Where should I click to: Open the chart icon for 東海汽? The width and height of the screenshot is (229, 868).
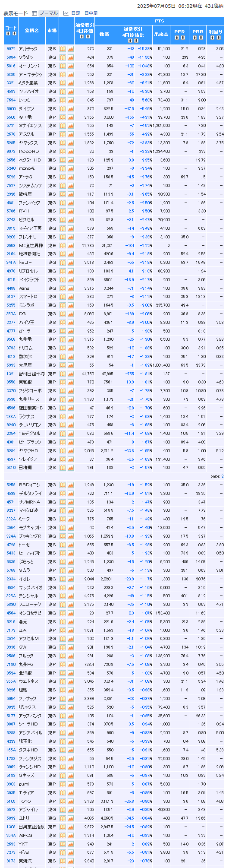pyautogui.click(x=71, y=861)
